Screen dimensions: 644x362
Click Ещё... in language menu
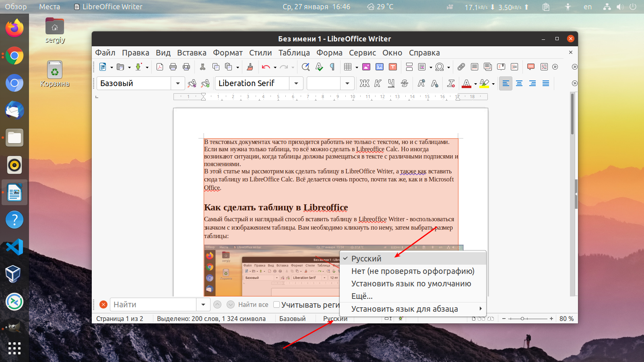point(413,296)
